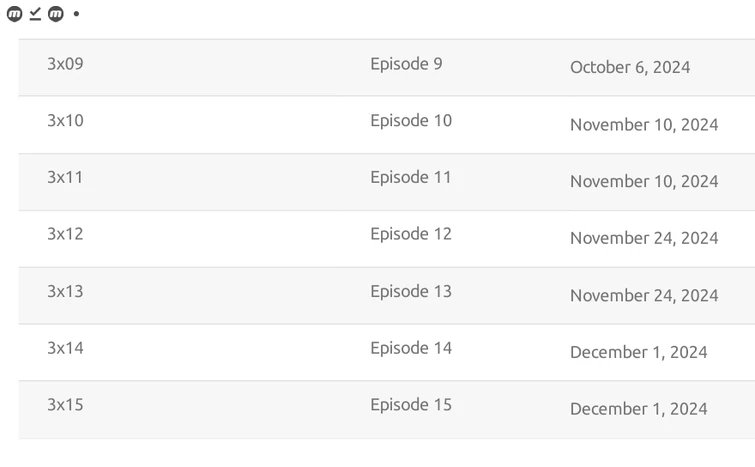
Task: Open the Episode 11 title
Action: [411, 178]
